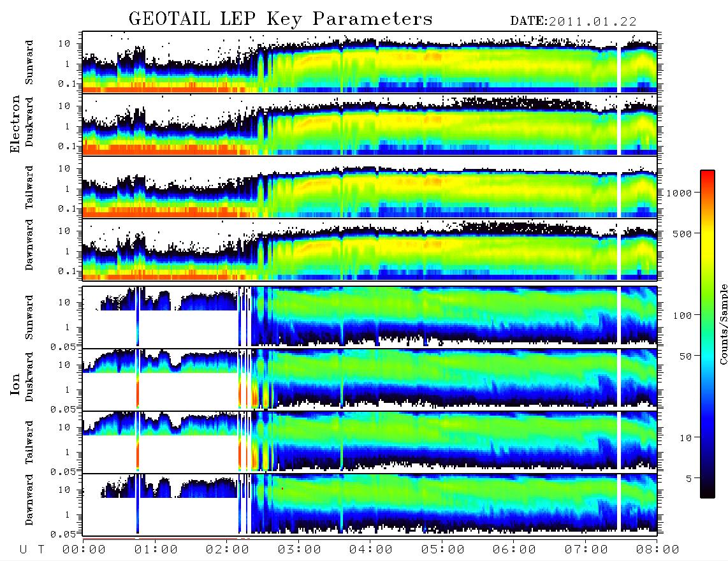Click the 500 colorbar tick label
The height and width of the screenshot is (561, 728).
pos(683,233)
